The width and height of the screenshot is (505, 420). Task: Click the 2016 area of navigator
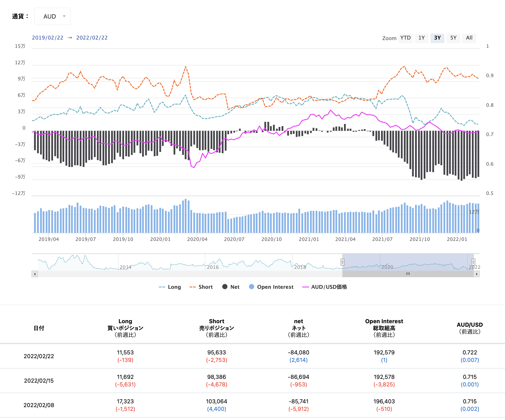click(x=213, y=267)
